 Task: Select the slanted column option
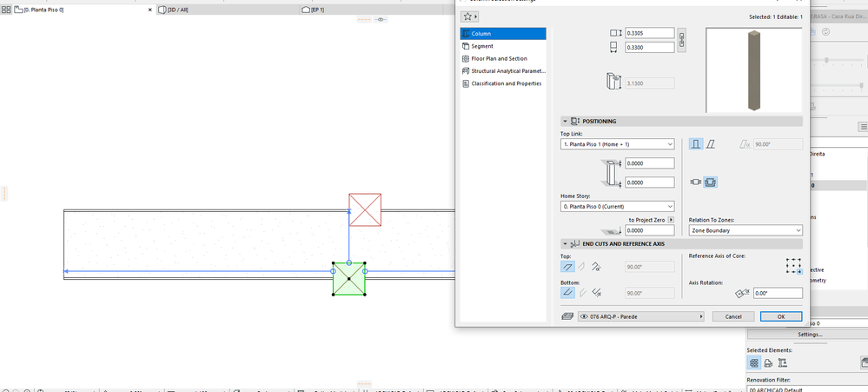[x=711, y=144]
